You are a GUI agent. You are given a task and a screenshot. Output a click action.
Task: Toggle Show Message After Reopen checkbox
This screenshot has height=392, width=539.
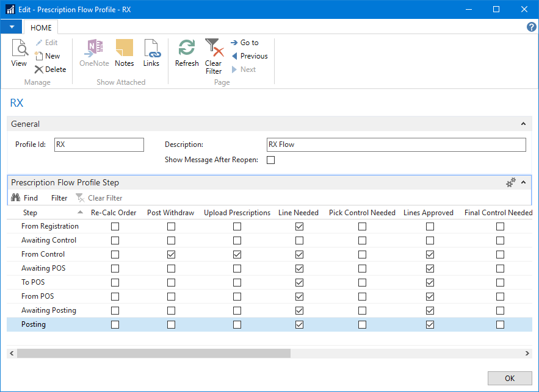[x=271, y=160]
